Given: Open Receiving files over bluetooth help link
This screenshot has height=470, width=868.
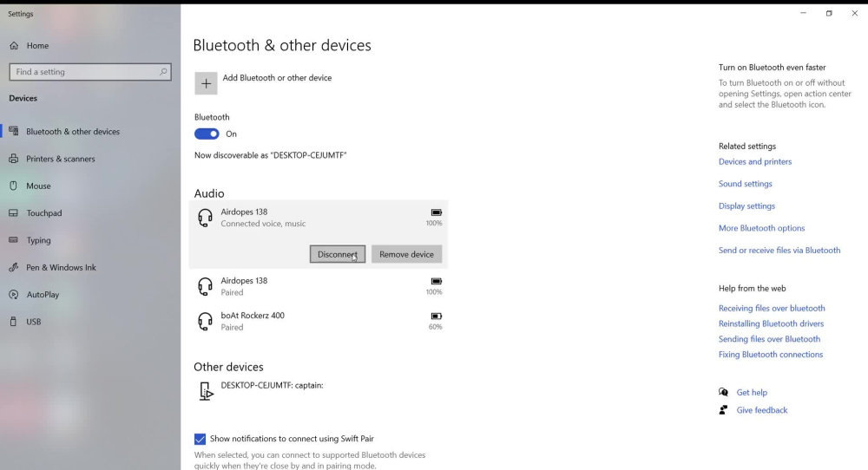Looking at the screenshot, I should 772,308.
